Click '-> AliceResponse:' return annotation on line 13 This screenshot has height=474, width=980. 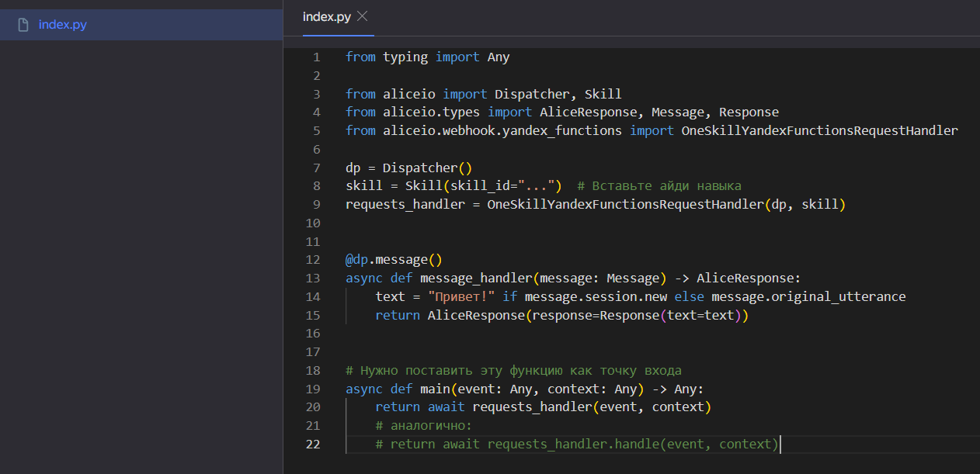coord(738,279)
